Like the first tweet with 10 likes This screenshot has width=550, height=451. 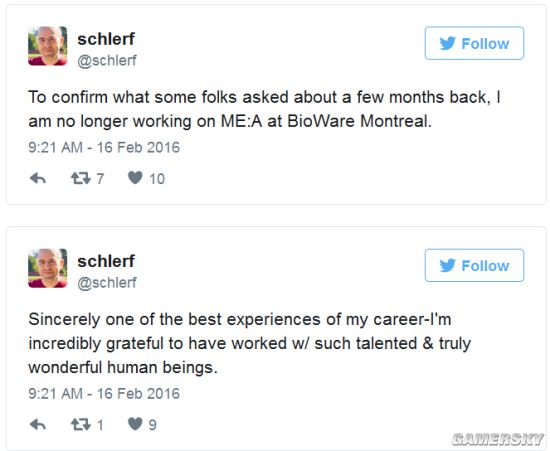click(135, 178)
